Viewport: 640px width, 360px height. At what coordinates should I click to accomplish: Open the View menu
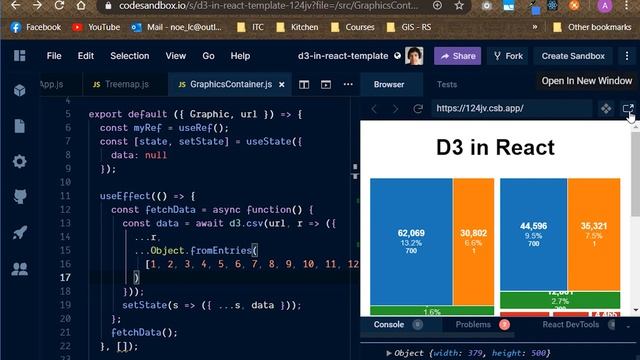176,56
